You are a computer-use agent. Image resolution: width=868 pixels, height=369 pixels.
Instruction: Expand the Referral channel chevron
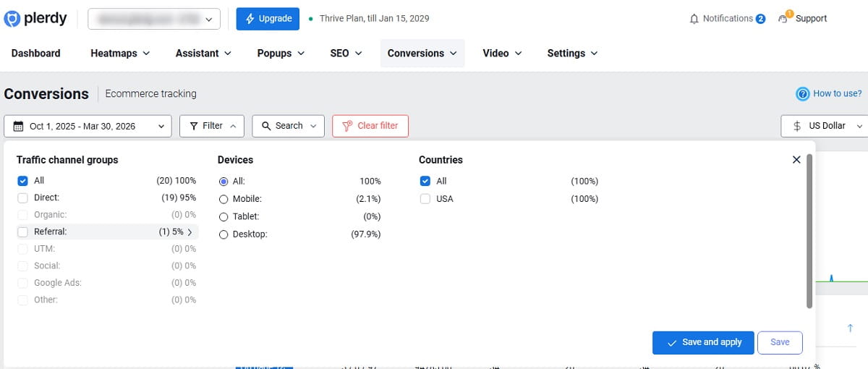(190, 232)
